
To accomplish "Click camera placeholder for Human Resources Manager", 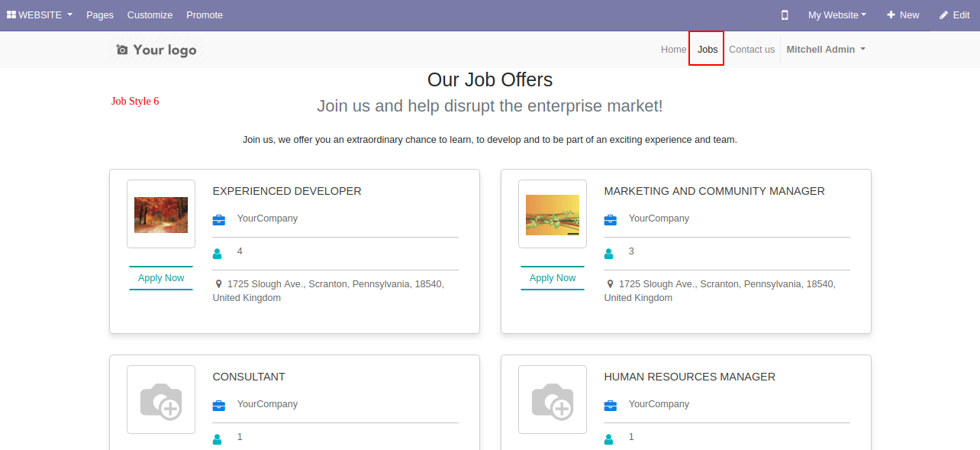I will 553,400.
